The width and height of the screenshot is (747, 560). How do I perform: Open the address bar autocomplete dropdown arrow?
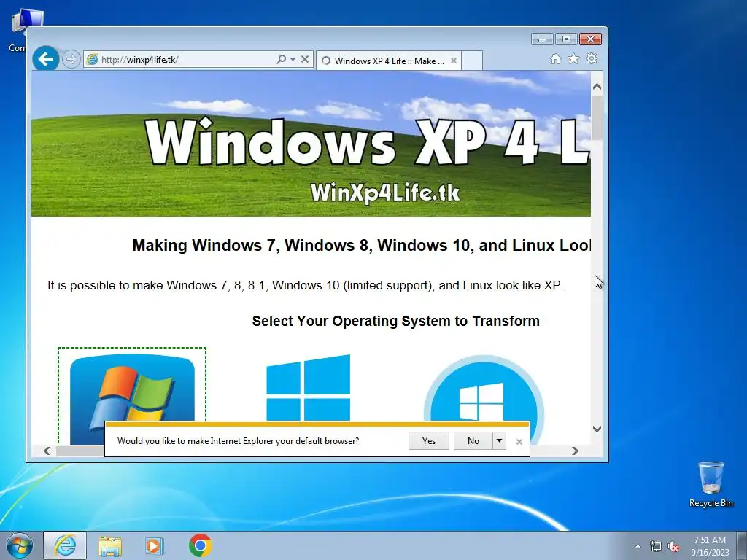pos(293,59)
